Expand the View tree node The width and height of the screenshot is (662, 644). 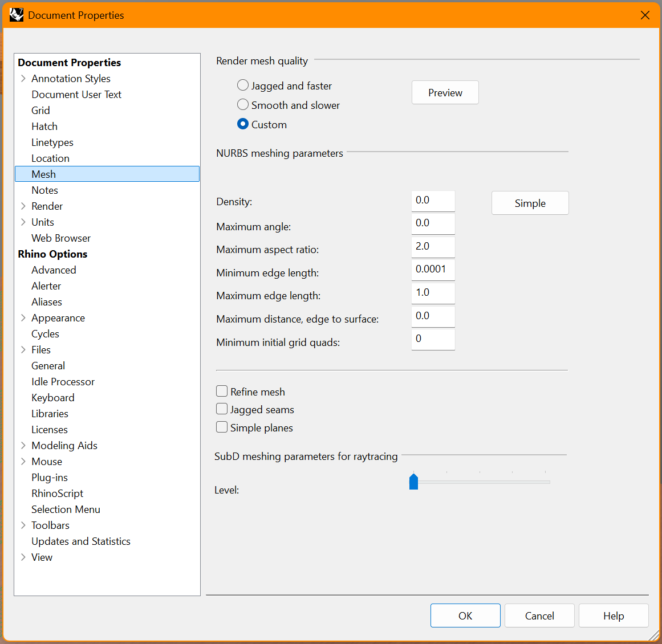[23, 557]
